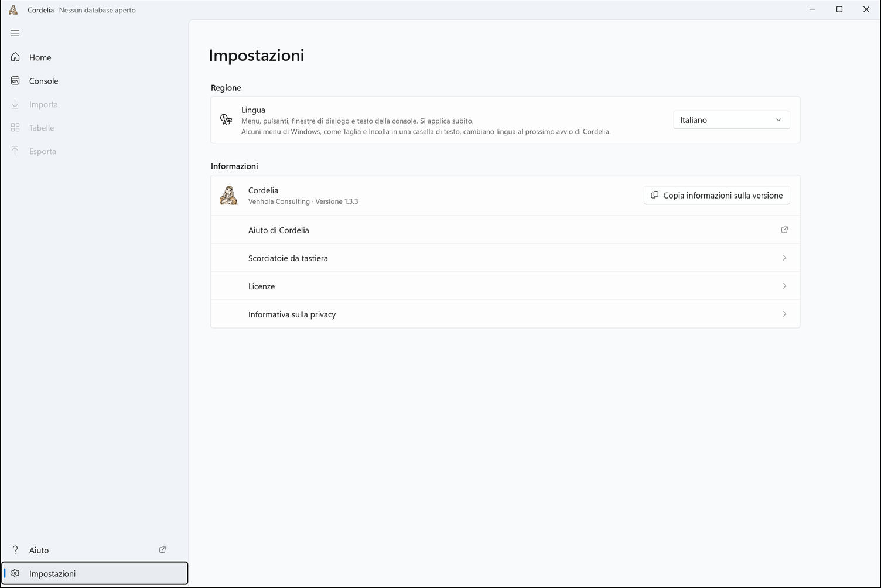Open the Console page
Image resolution: width=881 pixels, height=588 pixels.
[x=95, y=81]
